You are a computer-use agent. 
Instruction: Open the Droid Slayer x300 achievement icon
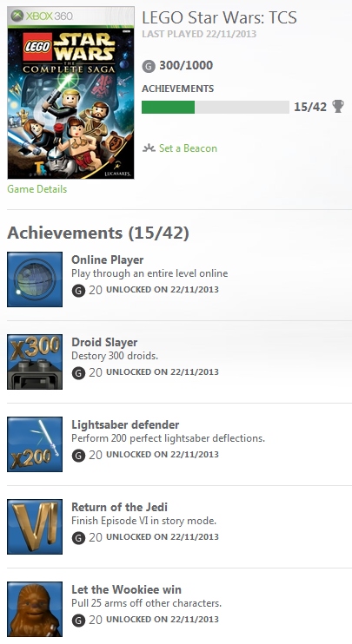[x=35, y=362]
